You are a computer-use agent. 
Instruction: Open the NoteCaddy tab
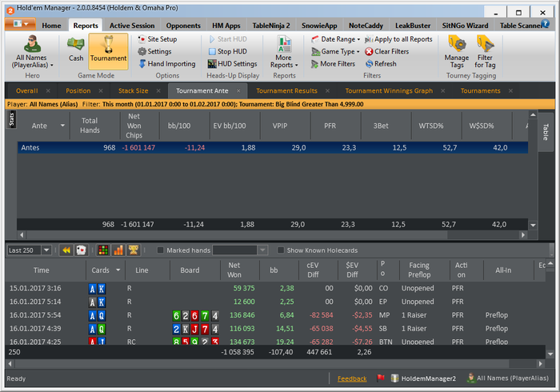pos(366,26)
